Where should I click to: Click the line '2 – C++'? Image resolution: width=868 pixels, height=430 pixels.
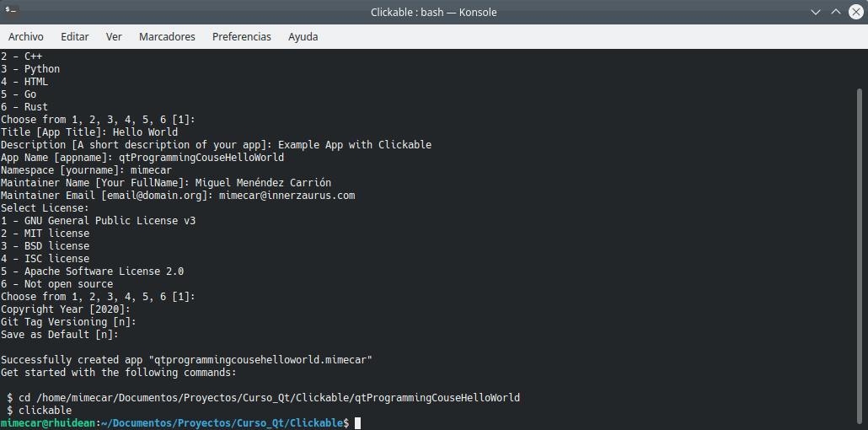[22, 56]
